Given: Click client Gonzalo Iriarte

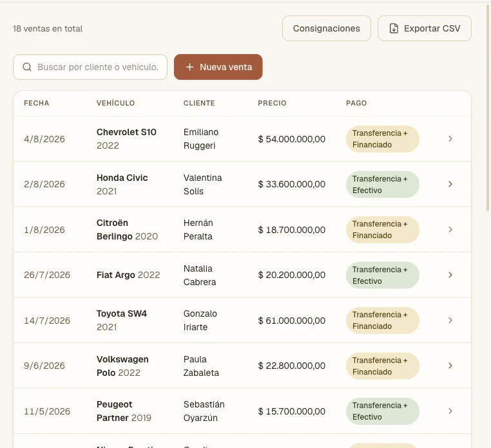Looking at the screenshot, I should coord(200,321).
